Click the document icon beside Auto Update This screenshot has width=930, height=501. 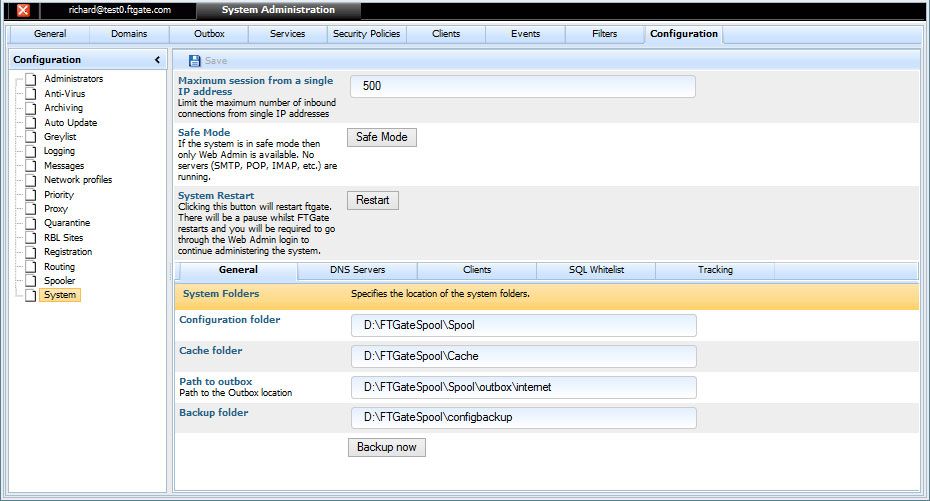[31, 123]
